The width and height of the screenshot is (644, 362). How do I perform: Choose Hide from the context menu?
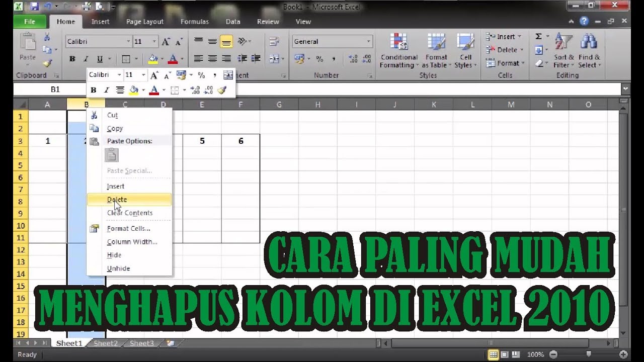click(129, 255)
